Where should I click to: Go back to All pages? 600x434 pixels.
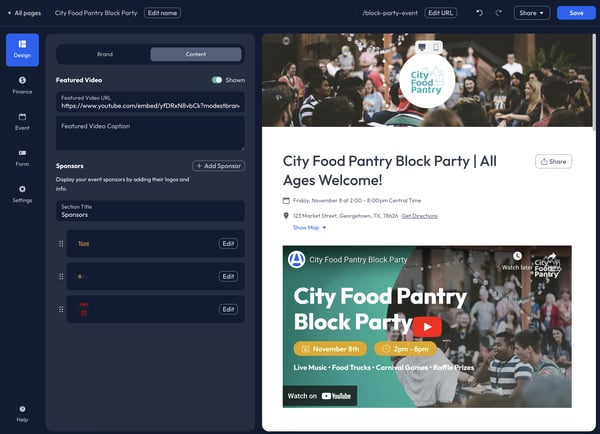(x=24, y=13)
